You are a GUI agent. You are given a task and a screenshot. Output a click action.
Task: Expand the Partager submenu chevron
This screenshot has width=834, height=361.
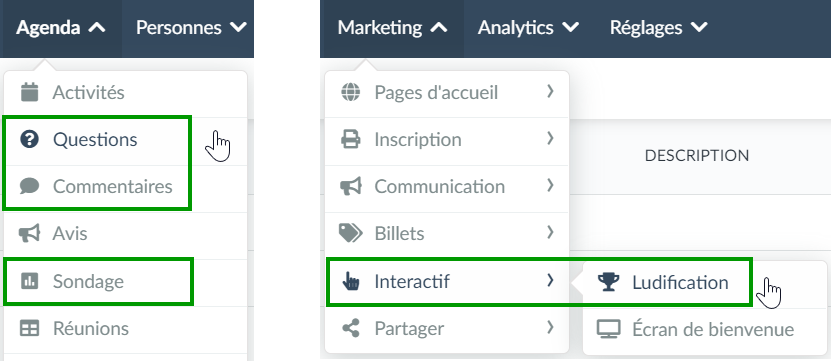551,327
